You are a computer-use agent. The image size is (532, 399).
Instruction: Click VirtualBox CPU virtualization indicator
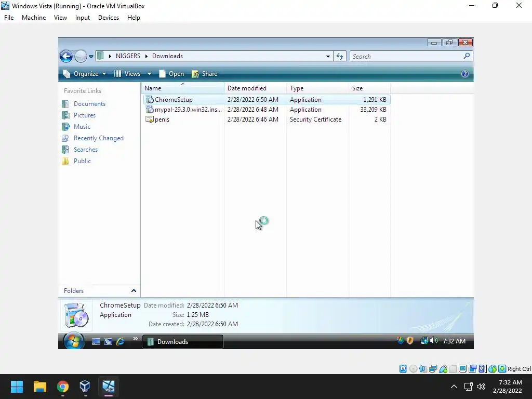483,369
